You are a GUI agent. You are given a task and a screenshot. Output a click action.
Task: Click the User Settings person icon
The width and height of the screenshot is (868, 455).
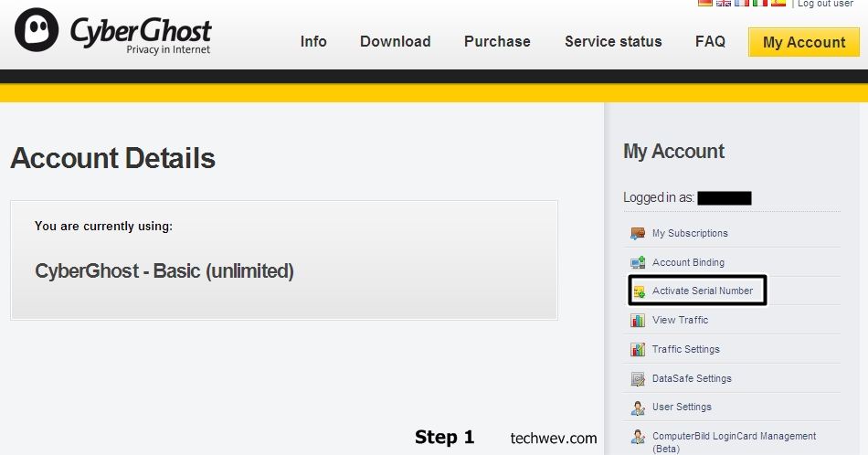[x=638, y=408]
